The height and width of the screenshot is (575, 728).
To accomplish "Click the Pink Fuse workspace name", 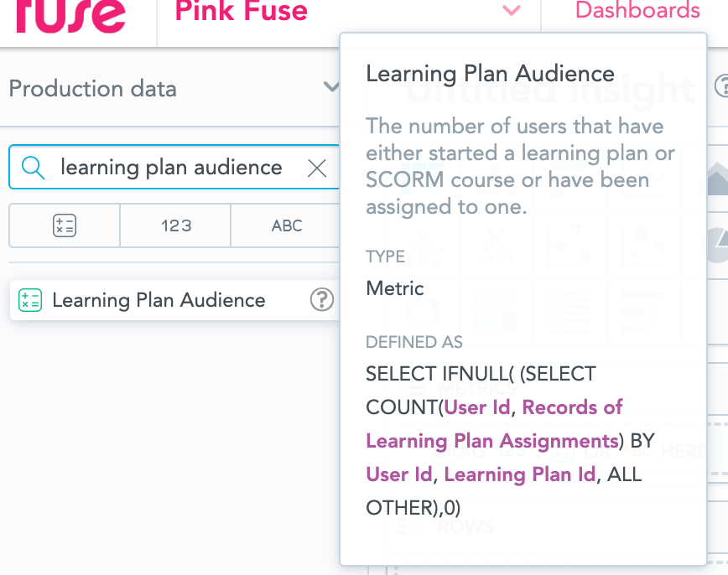I will click(242, 12).
